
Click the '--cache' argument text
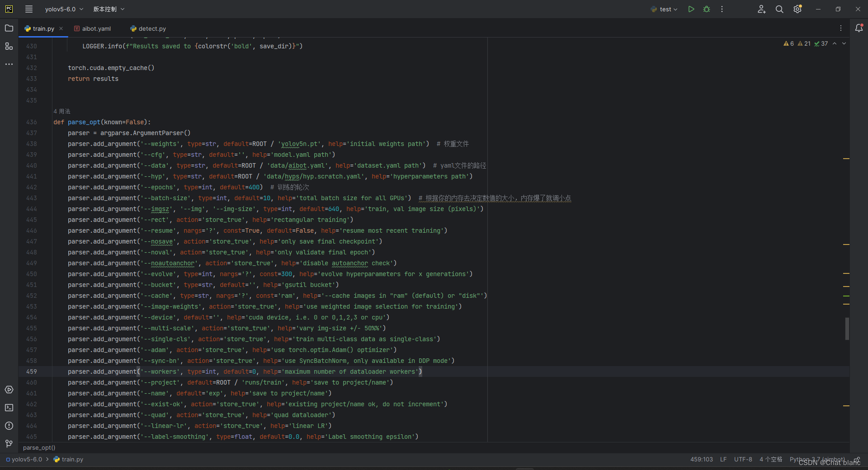pyautogui.click(x=156, y=296)
